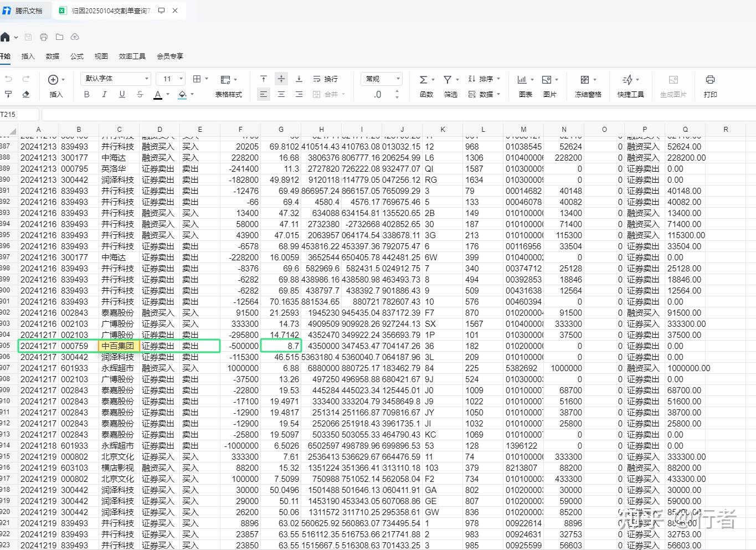756x550 pixels.
Task: Open the 会员专享 ribbon tab
Action: 170,56
